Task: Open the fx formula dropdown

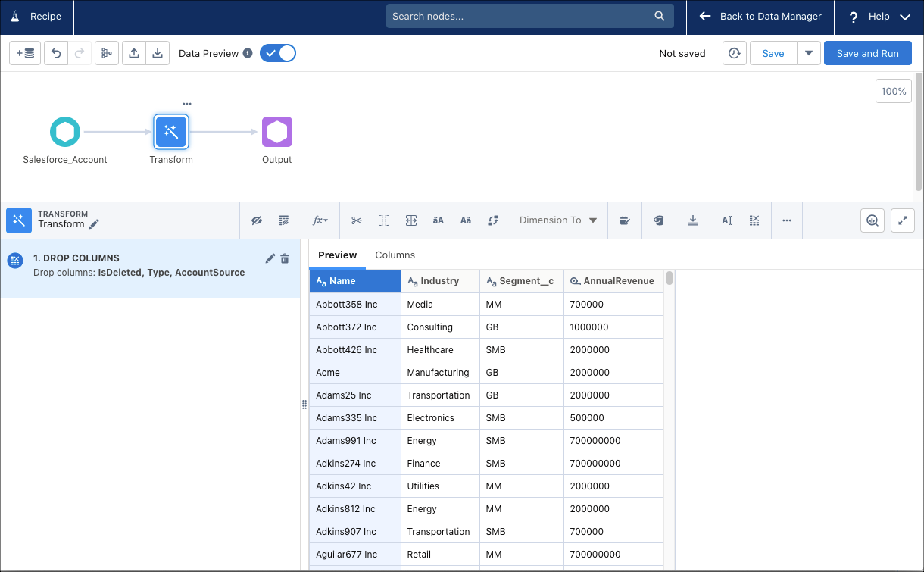Action: coord(320,220)
